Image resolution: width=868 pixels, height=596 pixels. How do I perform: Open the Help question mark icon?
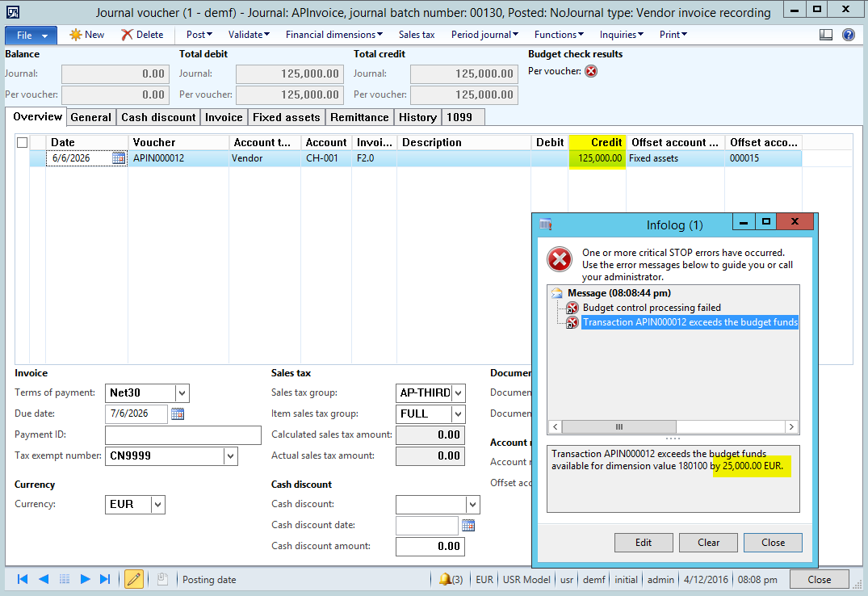(849, 35)
